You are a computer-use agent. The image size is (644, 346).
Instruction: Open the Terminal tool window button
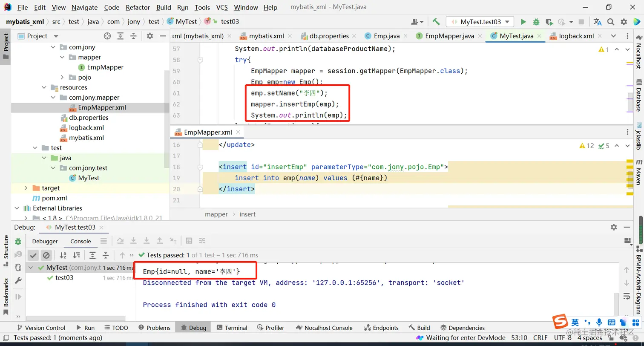pos(232,328)
